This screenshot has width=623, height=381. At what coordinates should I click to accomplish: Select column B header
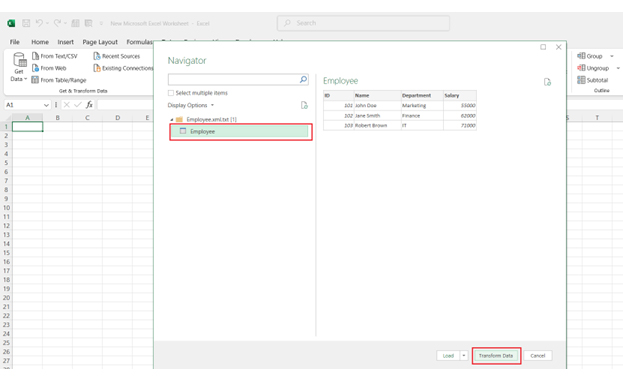click(x=58, y=118)
